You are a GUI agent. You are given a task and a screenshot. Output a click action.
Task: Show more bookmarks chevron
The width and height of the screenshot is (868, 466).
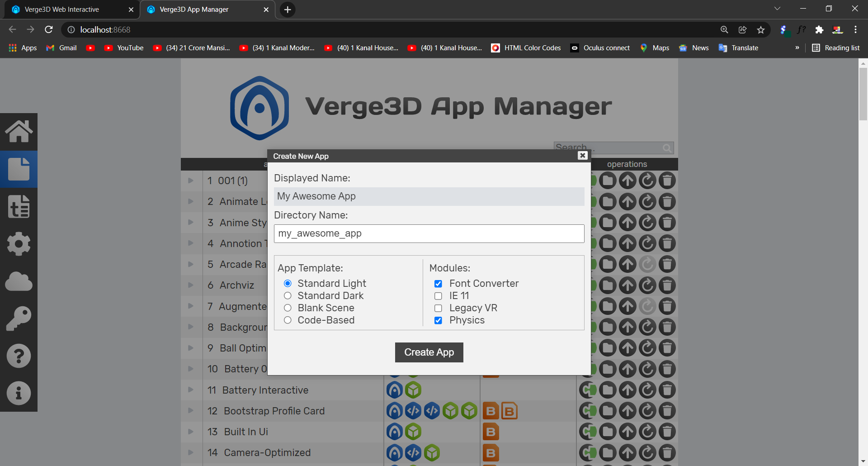797,48
